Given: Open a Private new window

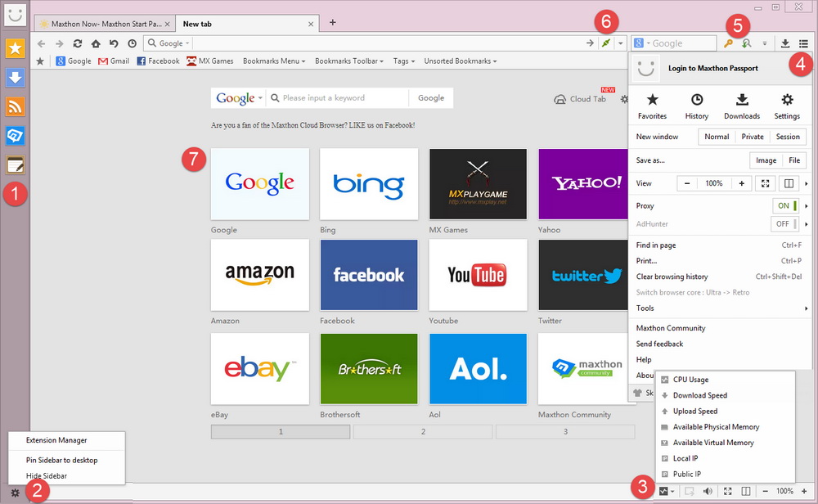Looking at the screenshot, I should (x=753, y=137).
